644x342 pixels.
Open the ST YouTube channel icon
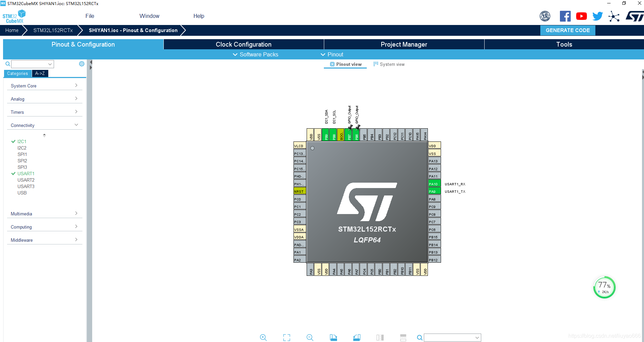pyautogui.click(x=582, y=16)
